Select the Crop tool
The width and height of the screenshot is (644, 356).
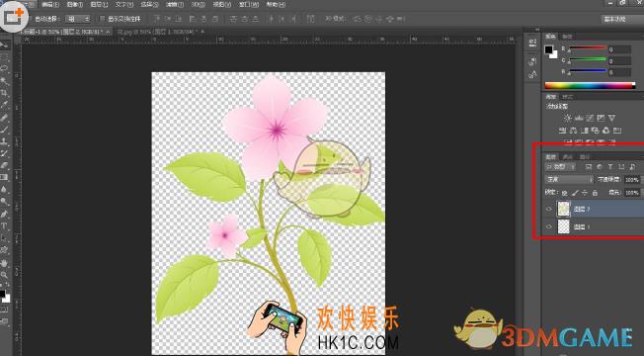click(x=5, y=93)
